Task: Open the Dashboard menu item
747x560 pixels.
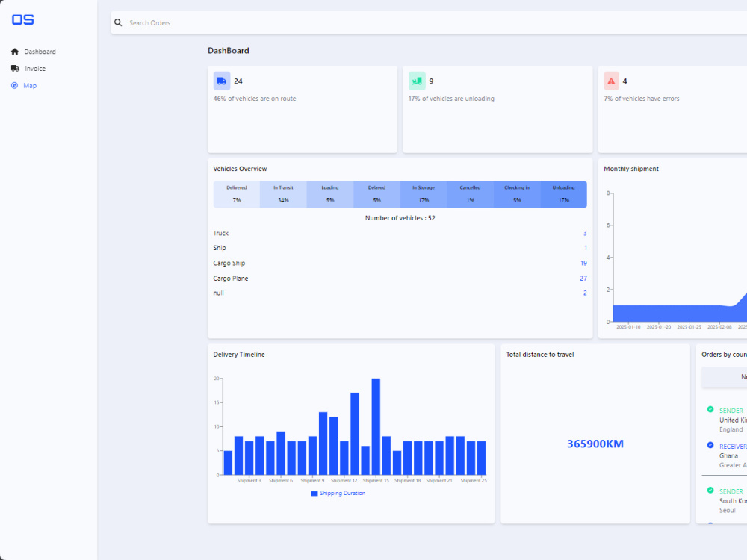Action: tap(34, 52)
